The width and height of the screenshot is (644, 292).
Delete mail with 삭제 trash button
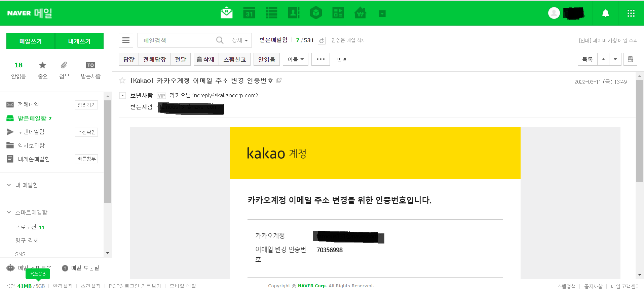[x=206, y=59]
